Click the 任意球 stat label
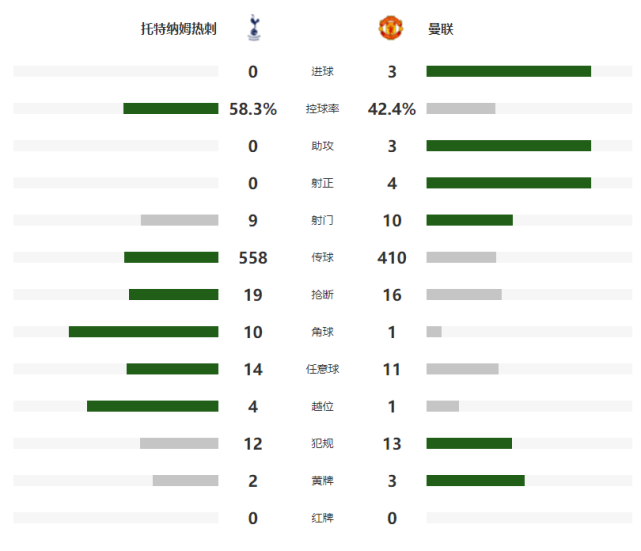641x551 pixels. pos(322,369)
